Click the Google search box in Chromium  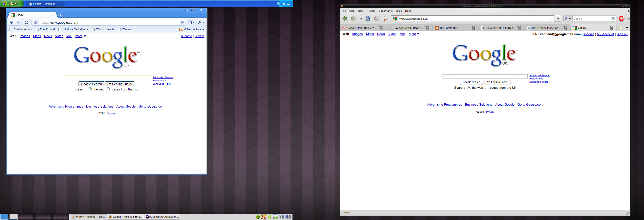tap(107, 78)
